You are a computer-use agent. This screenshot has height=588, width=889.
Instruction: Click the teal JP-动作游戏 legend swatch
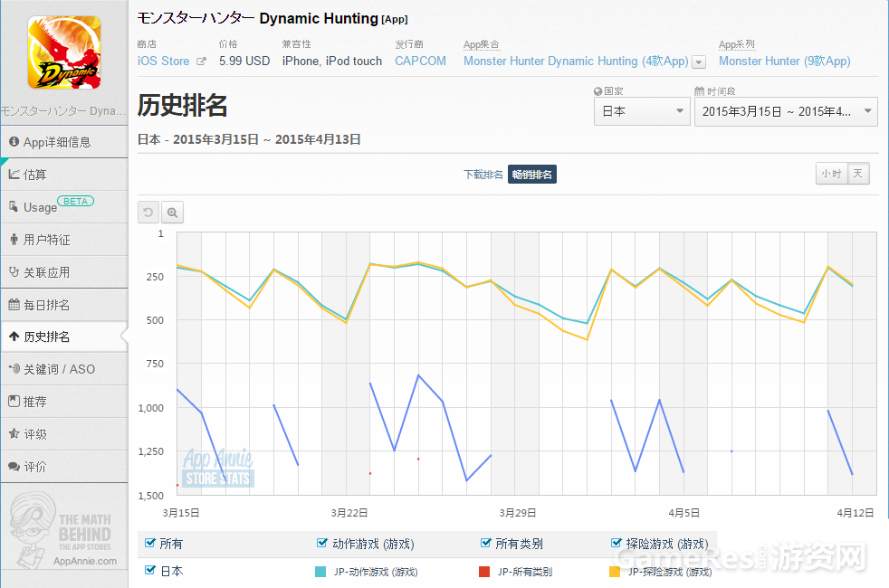point(320,572)
